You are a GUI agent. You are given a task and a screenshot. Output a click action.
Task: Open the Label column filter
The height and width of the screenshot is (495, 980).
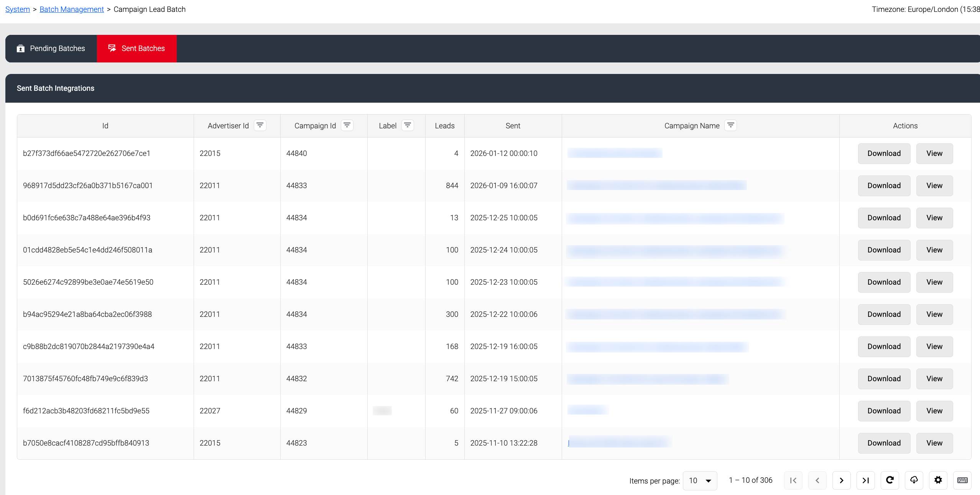coord(408,125)
